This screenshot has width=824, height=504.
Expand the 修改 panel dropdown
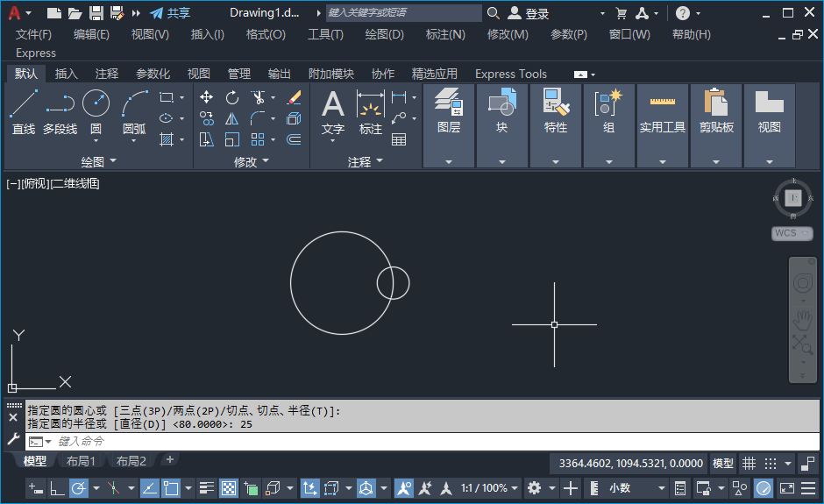point(252,161)
